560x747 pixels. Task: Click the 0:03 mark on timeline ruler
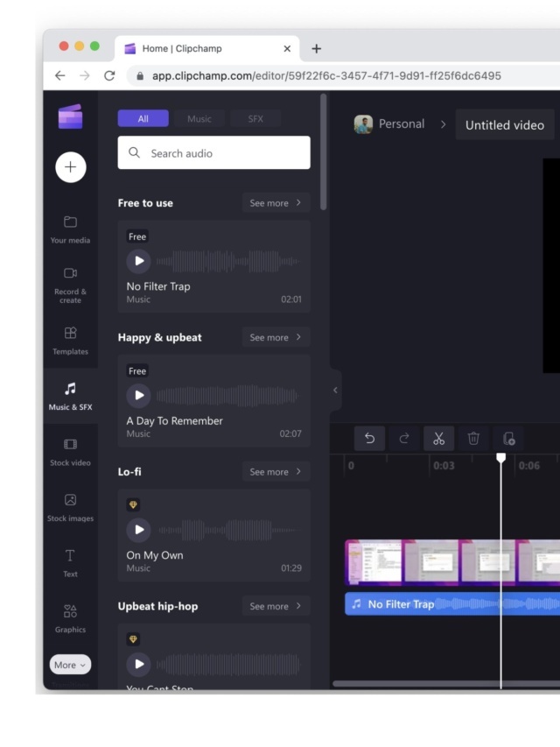point(444,465)
